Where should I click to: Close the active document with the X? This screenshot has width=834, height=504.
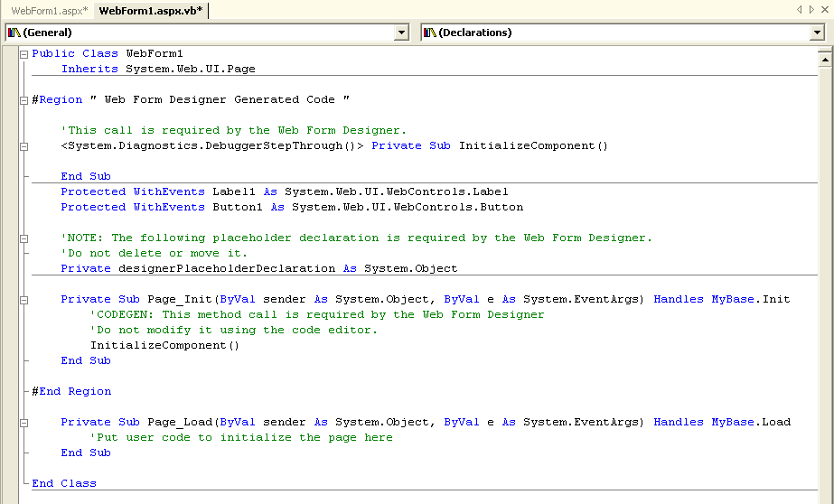point(824,10)
